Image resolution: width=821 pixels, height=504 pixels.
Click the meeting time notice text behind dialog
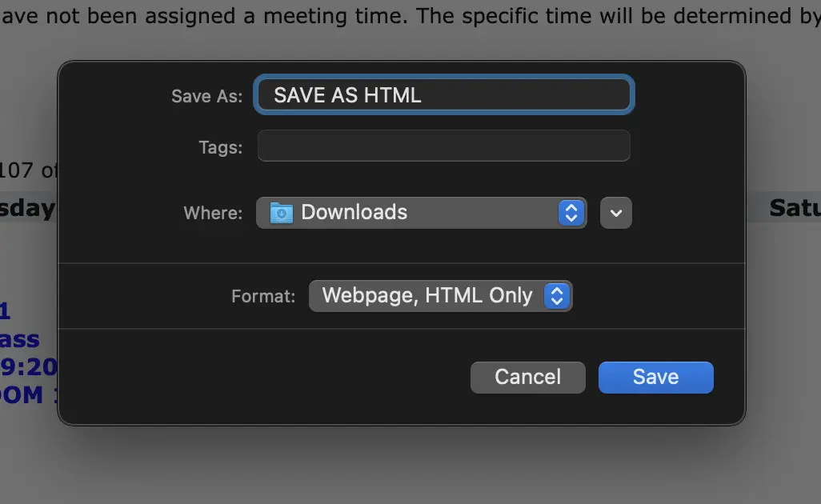click(x=410, y=16)
